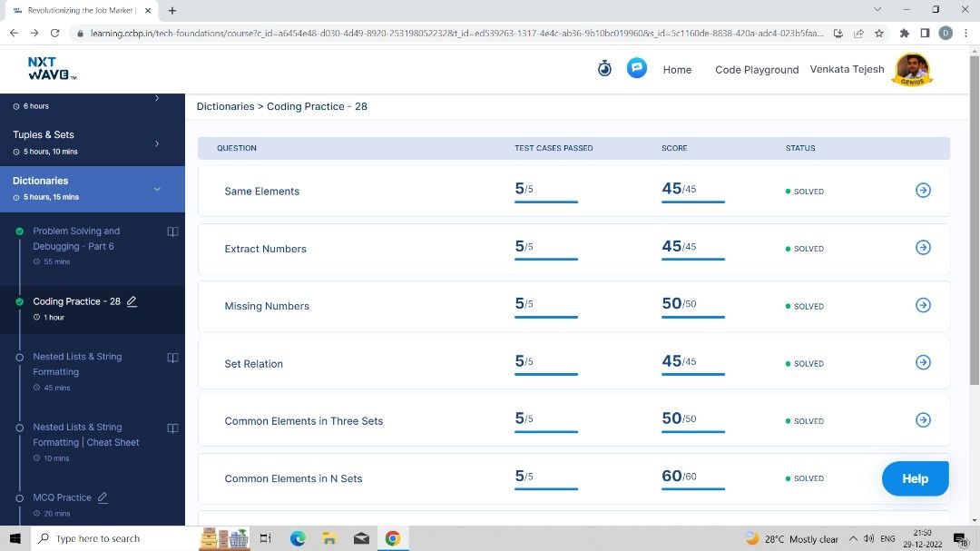
Task: Open Mail app from taskbar
Action: 361,538
